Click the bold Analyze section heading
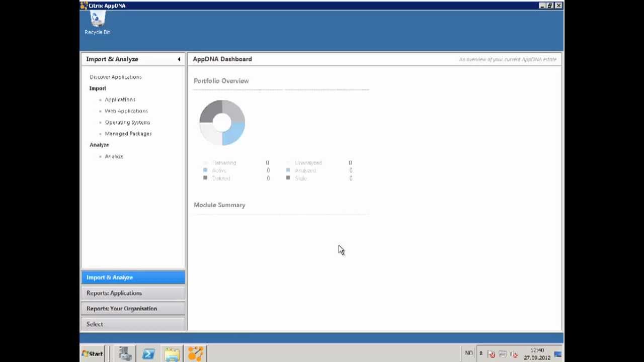Image resolution: width=644 pixels, height=362 pixels. (x=99, y=145)
